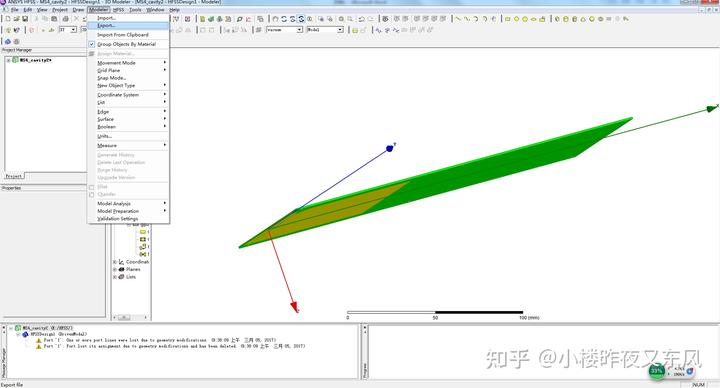Expand the Planes tree node
Viewport: 720px width, 388px height.
(115, 270)
